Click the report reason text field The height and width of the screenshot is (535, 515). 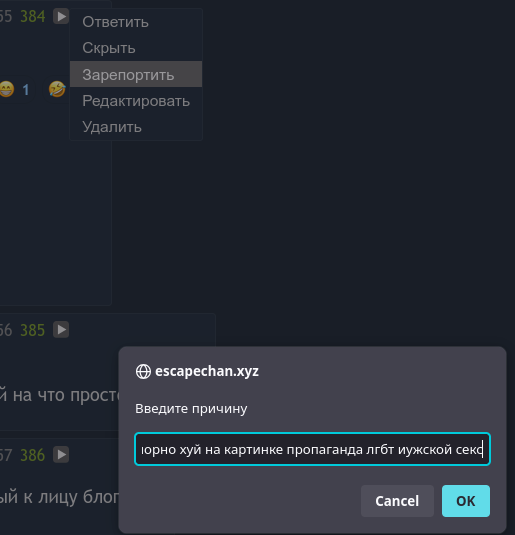click(x=312, y=449)
